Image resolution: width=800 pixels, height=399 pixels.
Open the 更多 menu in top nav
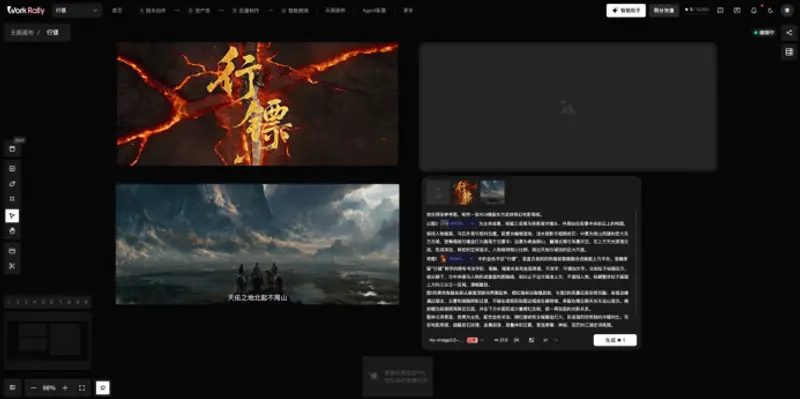click(x=408, y=10)
